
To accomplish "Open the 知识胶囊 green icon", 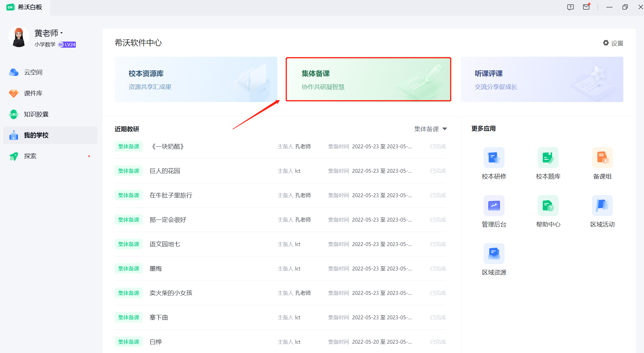I will (x=14, y=114).
